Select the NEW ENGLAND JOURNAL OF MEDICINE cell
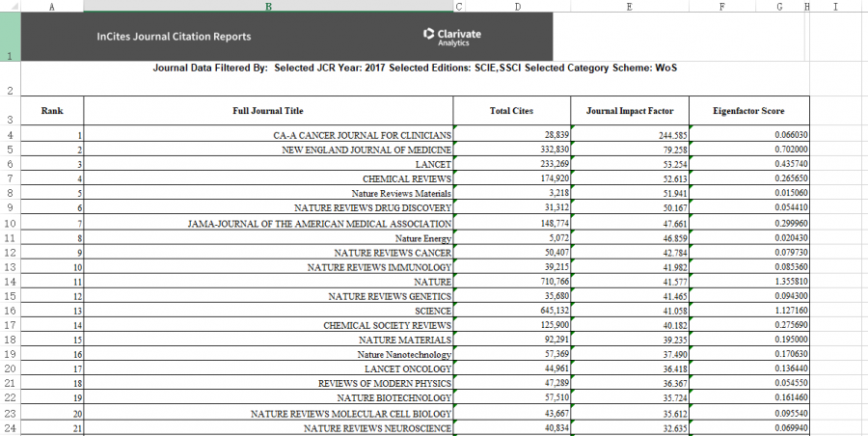This screenshot has height=436, width=868. pos(366,150)
